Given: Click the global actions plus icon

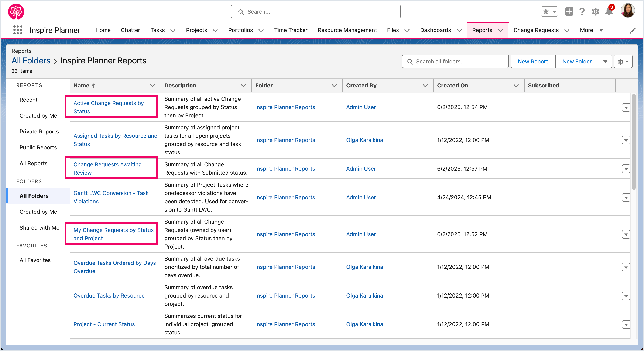Looking at the screenshot, I should click(x=569, y=11).
